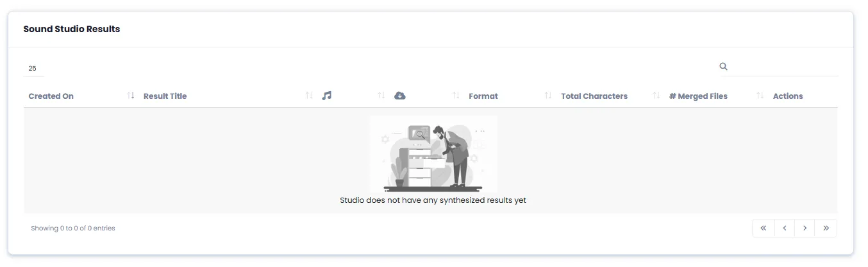The width and height of the screenshot is (868, 267).
Task: Click the Result Title column header
Action: coord(165,96)
